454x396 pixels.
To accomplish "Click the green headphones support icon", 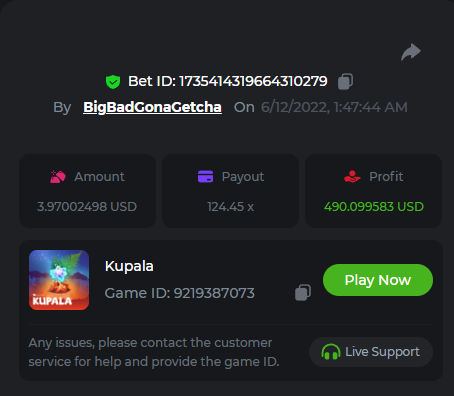I will point(331,352).
